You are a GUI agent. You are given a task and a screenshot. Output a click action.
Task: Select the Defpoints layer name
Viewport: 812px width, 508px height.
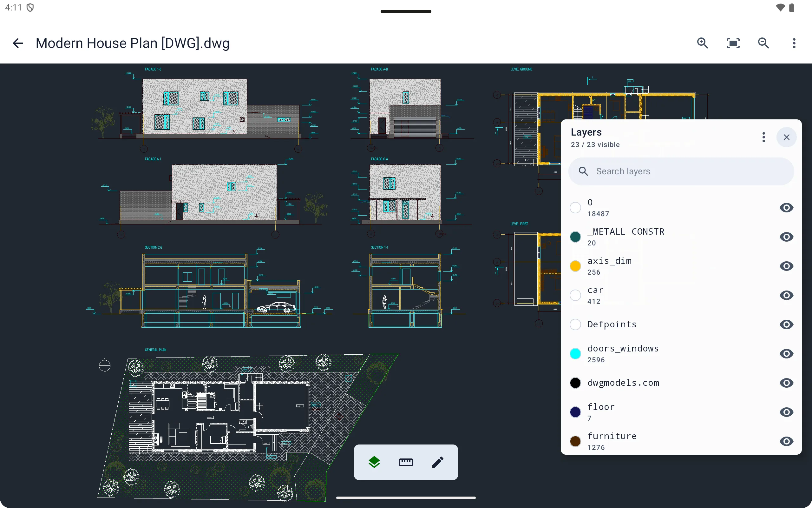point(612,324)
